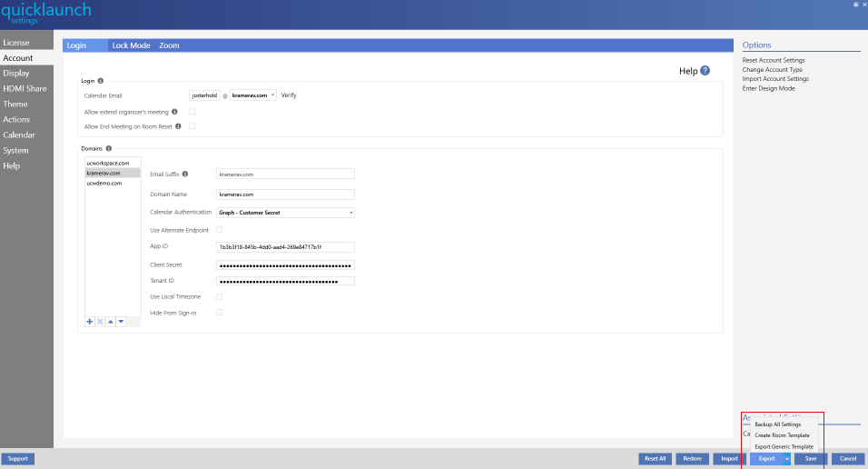Click the calendar email username field

pyautogui.click(x=204, y=95)
